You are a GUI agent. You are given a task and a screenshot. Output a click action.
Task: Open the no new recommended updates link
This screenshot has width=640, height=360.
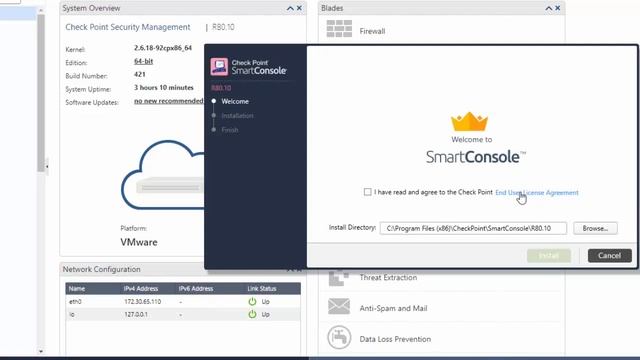pyautogui.click(x=169, y=101)
